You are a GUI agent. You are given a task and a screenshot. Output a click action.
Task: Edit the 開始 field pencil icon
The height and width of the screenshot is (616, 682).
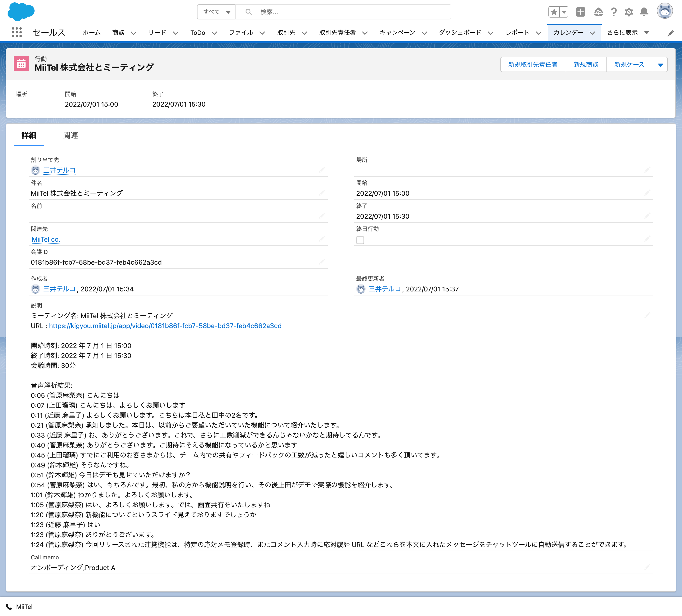[647, 192]
